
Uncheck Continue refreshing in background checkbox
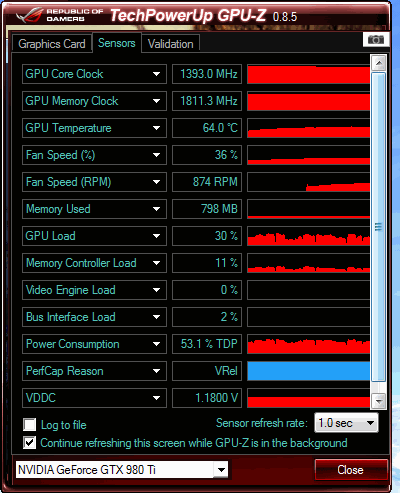30,443
